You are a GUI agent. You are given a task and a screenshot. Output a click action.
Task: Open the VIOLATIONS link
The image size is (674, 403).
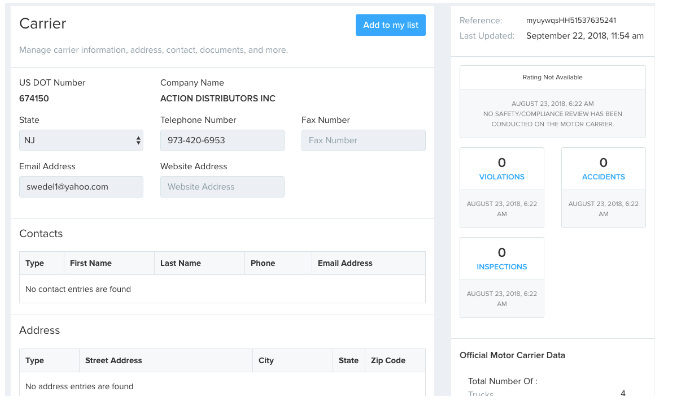(501, 177)
